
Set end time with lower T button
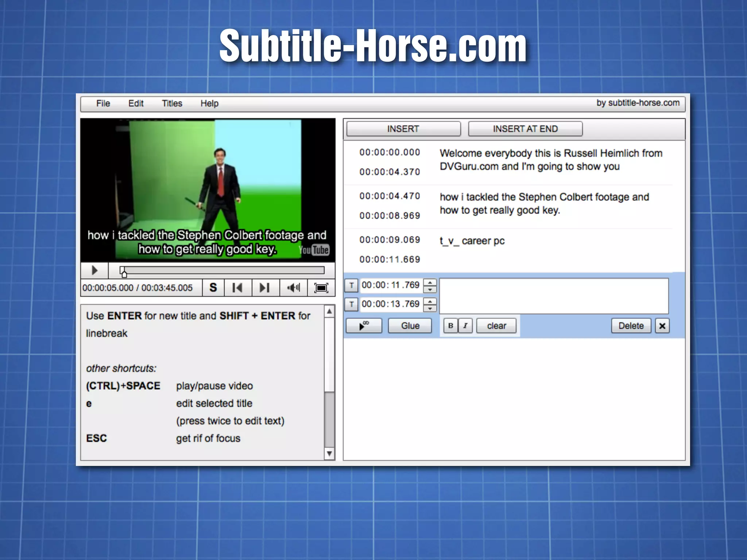tap(351, 304)
